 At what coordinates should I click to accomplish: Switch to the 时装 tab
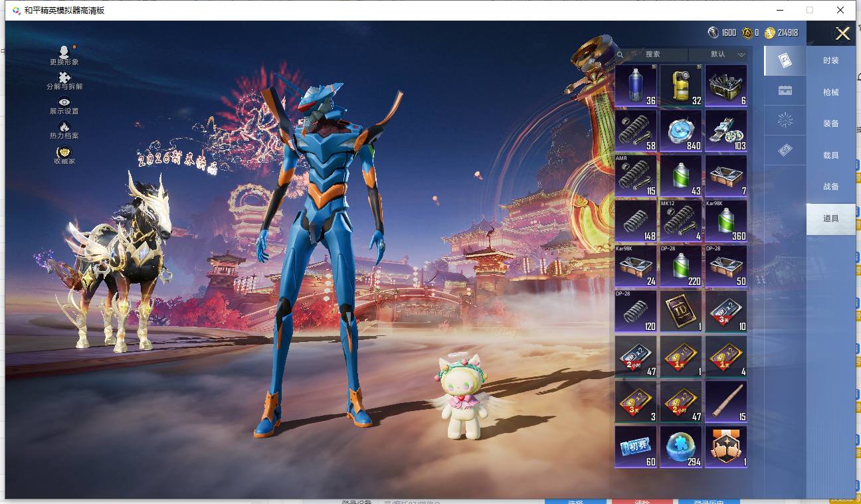point(831,60)
